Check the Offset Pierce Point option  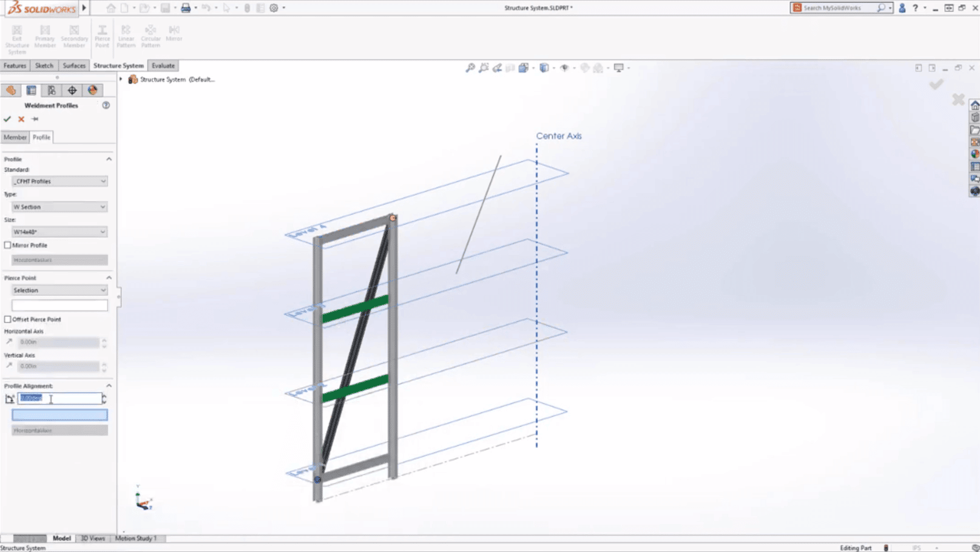click(8, 318)
